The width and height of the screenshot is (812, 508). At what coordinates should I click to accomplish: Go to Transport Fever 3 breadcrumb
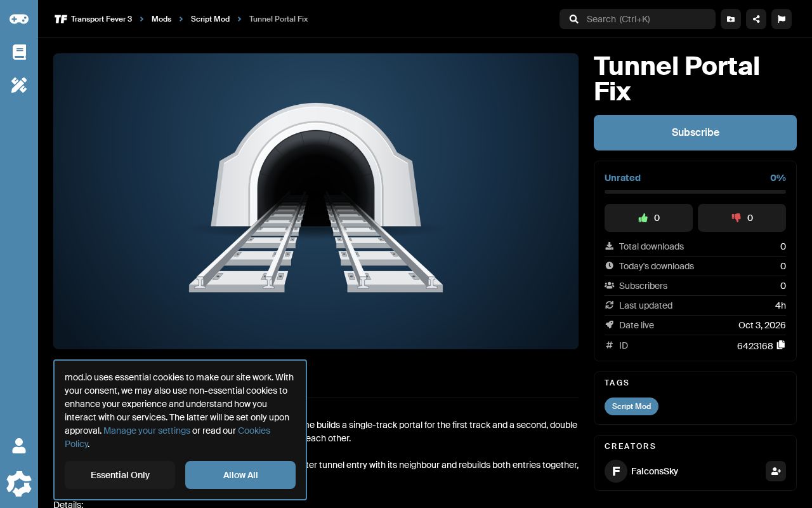(101, 19)
